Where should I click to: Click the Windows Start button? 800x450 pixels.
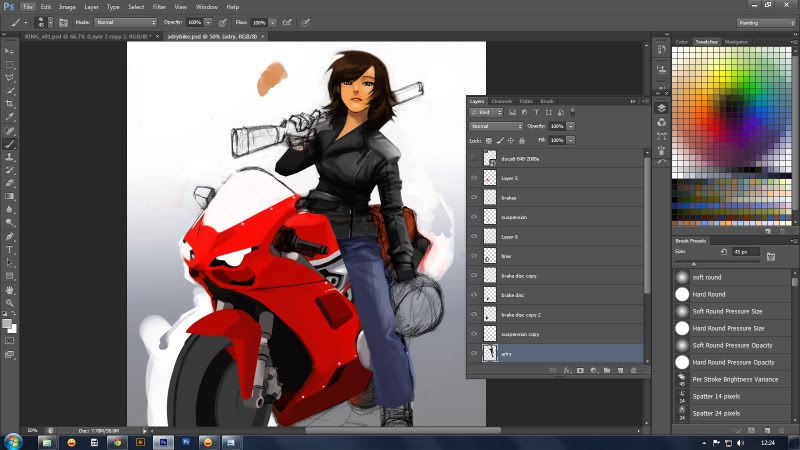pos(14,441)
